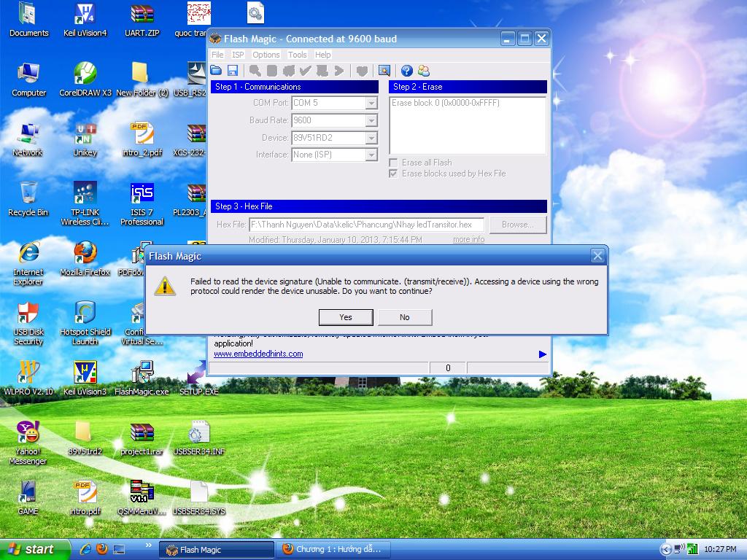Open Keil uVision4 desktop icon

tap(85, 20)
